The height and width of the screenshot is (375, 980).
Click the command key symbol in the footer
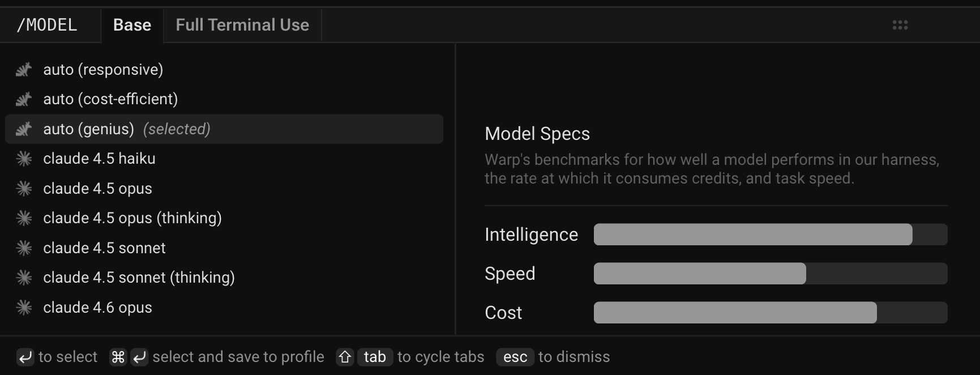[x=117, y=357]
